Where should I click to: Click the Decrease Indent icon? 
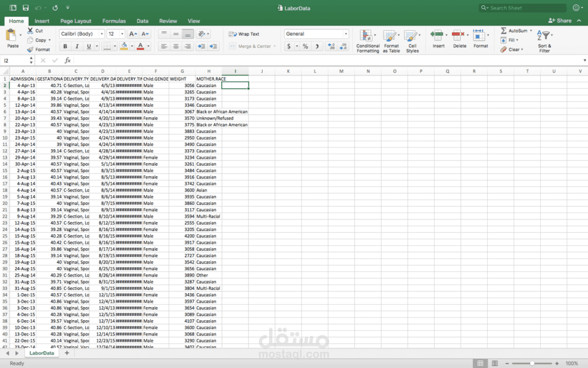coord(201,46)
